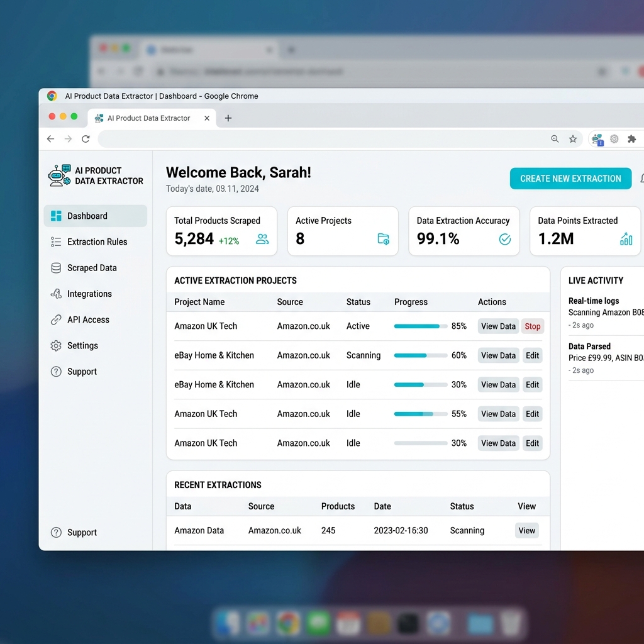The height and width of the screenshot is (644, 644).
Task: Click the Total Products Scraped card
Action: [x=221, y=231]
